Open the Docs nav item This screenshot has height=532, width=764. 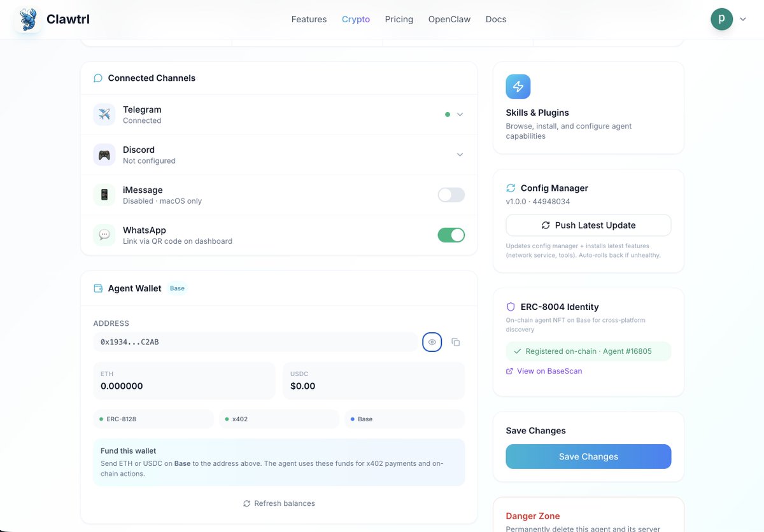pyautogui.click(x=496, y=19)
